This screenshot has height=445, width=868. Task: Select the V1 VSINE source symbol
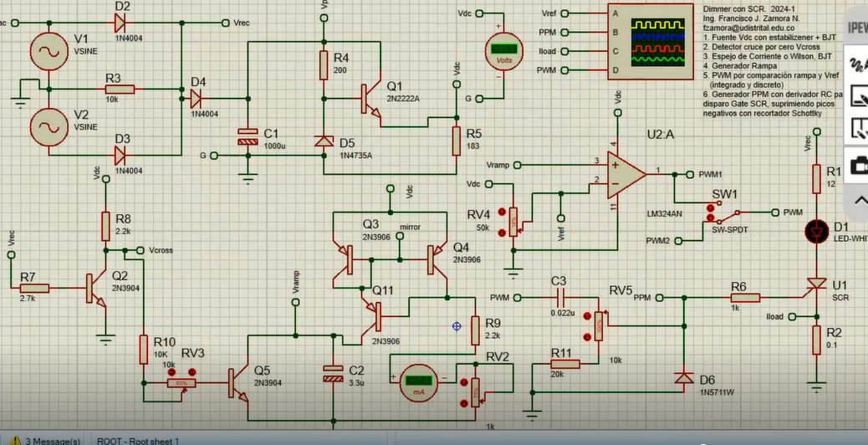(x=49, y=52)
